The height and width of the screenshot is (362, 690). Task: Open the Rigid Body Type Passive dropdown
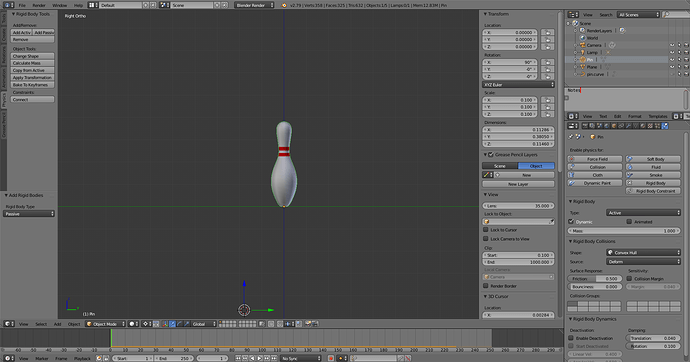click(x=29, y=214)
